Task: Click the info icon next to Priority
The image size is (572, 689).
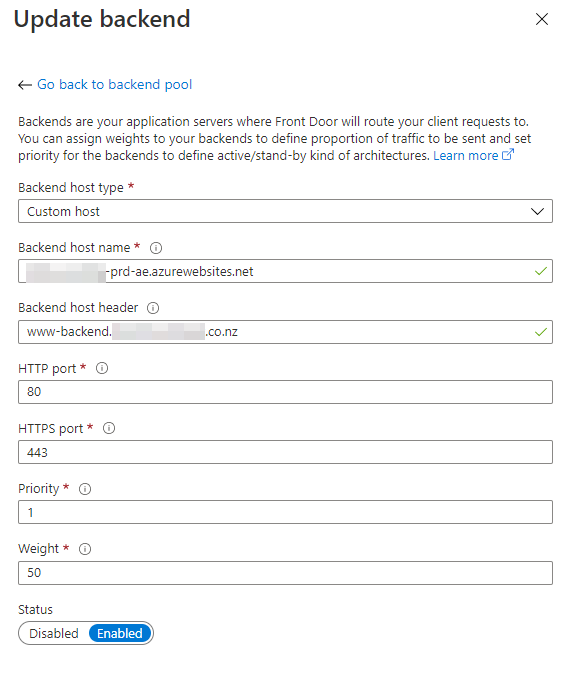Action: [85, 489]
